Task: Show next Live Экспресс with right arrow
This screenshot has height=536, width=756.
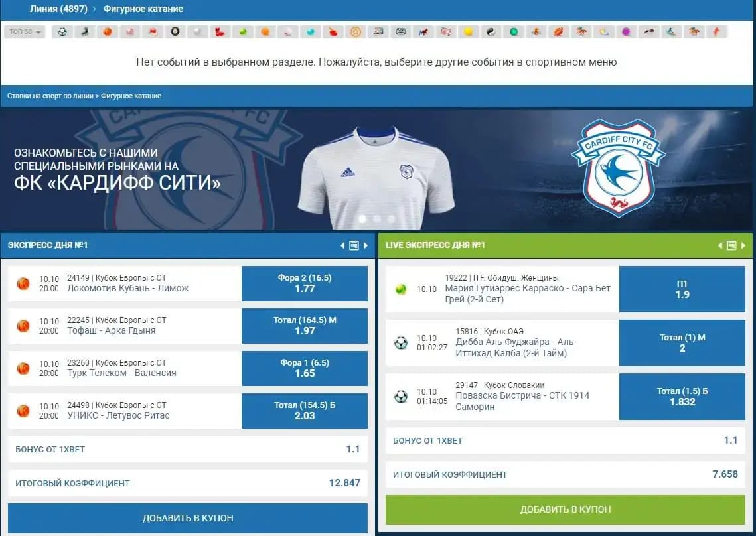Action: (x=743, y=245)
